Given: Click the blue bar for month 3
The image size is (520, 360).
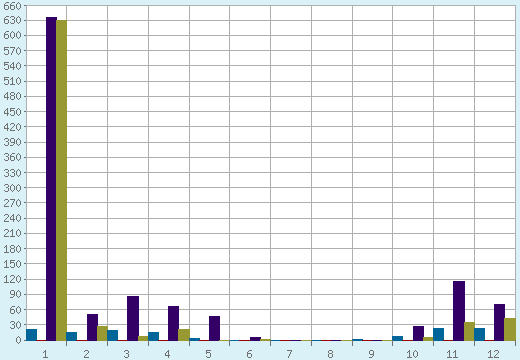Looking at the screenshot, I should (x=113, y=335).
